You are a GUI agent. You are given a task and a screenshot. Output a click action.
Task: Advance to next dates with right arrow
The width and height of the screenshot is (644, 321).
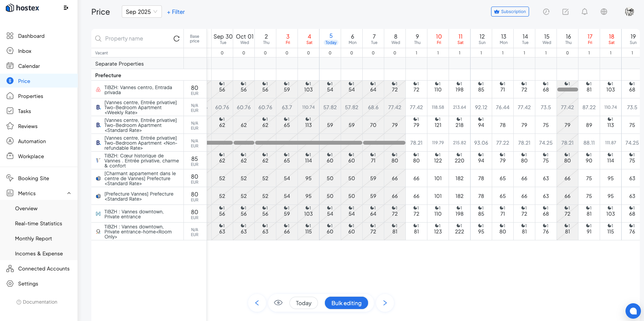tap(385, 303)
